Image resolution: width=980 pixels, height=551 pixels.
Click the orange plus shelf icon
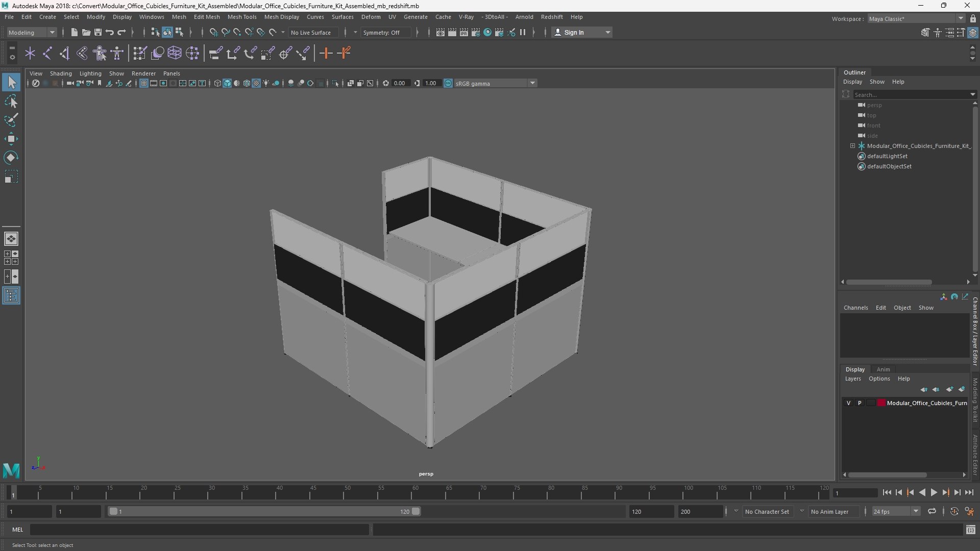click(x=326, y=53)
